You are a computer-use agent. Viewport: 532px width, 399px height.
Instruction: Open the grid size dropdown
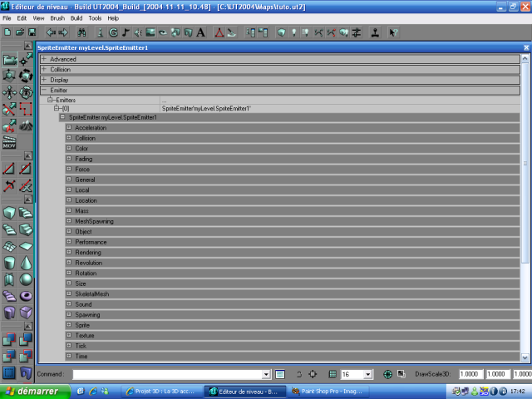pos(367,375)
